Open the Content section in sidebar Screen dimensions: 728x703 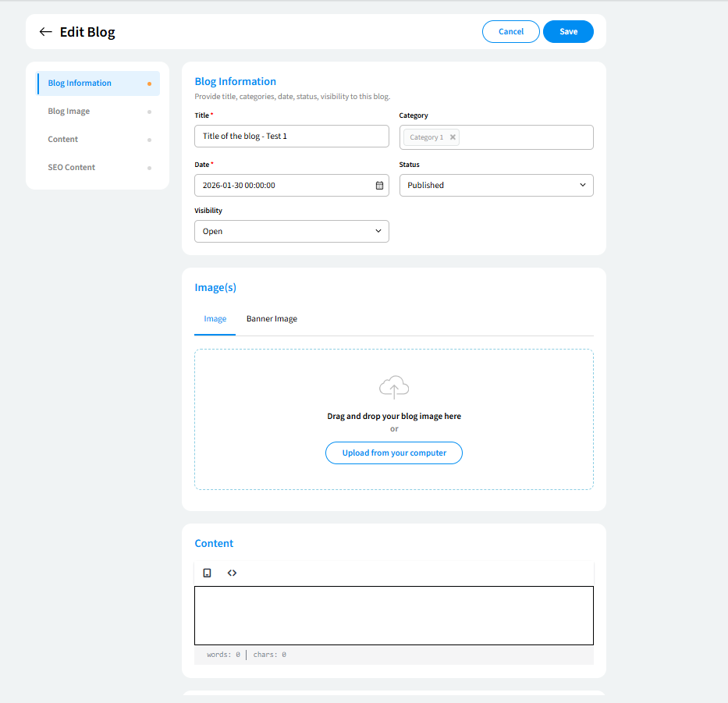[x=63, y=140]
